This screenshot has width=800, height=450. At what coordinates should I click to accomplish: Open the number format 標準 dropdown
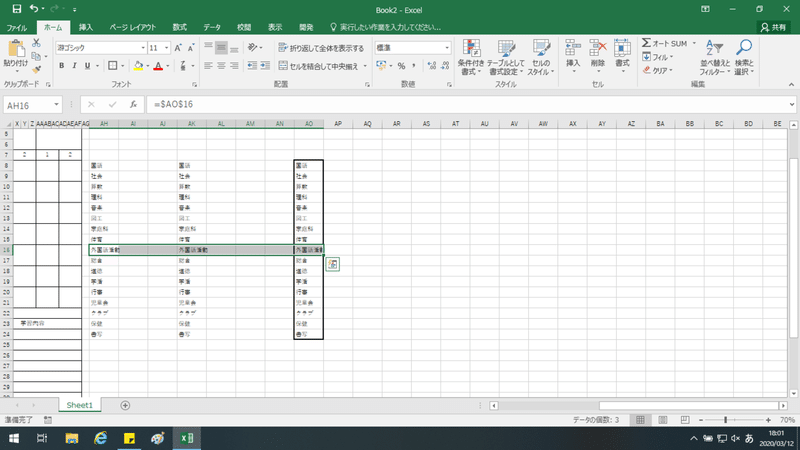[447, 48]
